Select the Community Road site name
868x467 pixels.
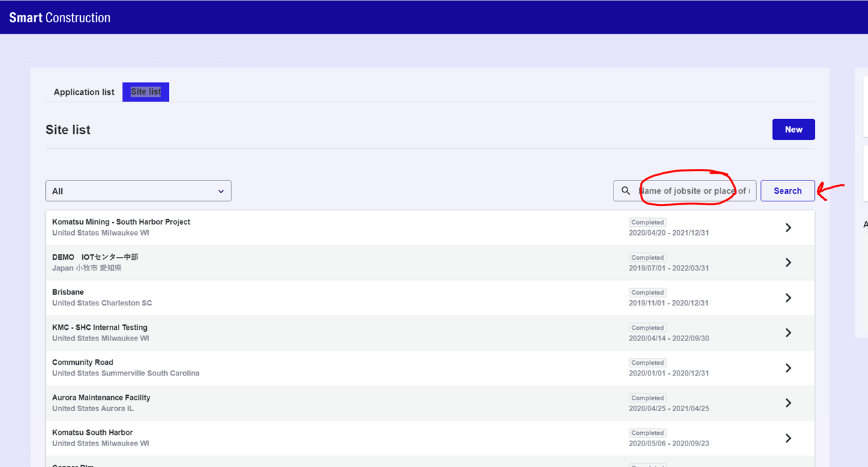tap(83, 363)
